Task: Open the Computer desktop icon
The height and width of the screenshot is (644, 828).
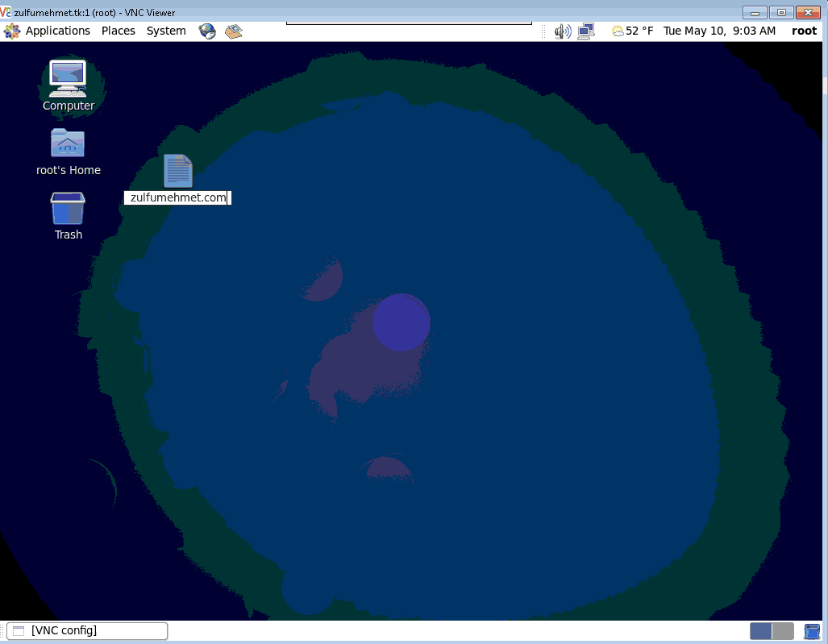Action: pyautogui.click(x=68, y=78)
